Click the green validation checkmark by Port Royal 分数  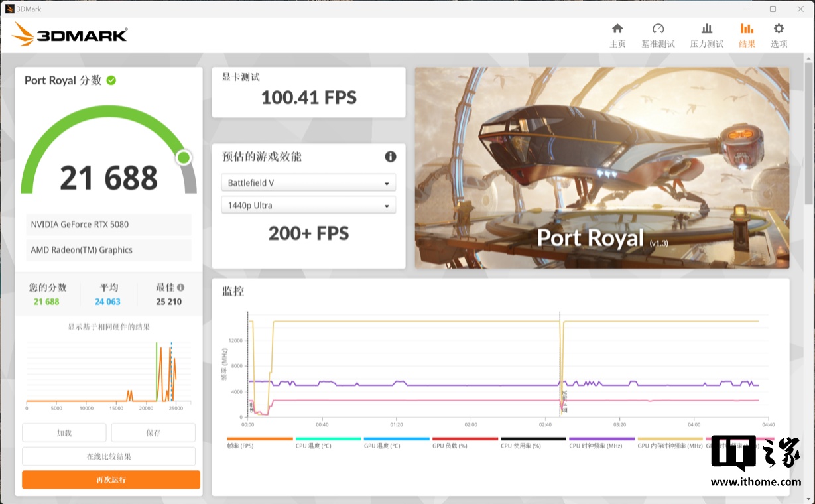111,80
